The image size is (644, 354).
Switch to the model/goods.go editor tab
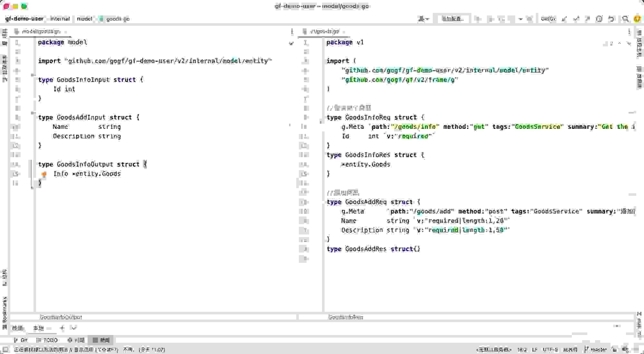coord(41,32)
